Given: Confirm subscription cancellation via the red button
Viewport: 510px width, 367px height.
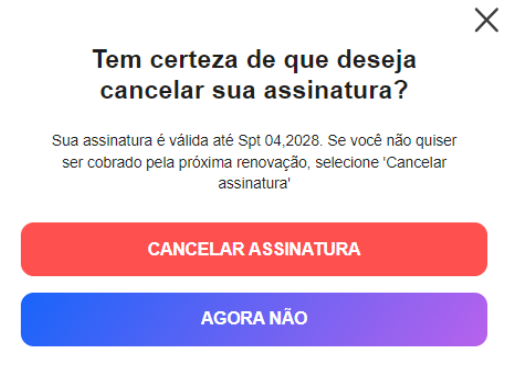Looking at the screenshot, I should pyautogui.click(x=254, y=249).
